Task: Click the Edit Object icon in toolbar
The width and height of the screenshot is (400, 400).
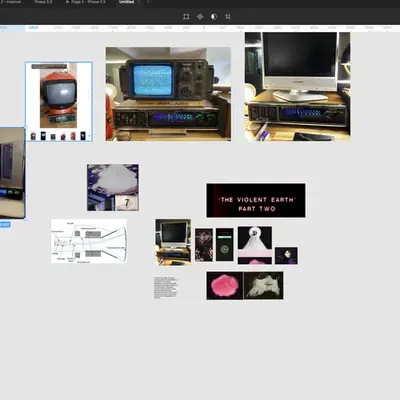Action: [186, 16]
